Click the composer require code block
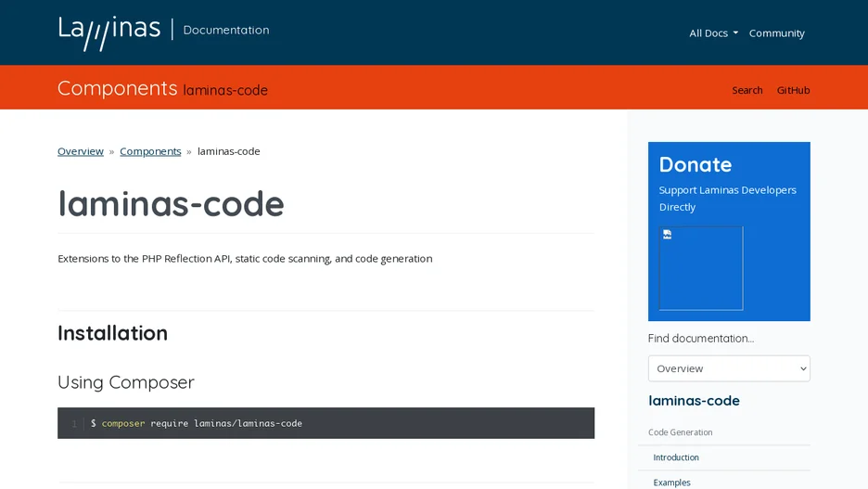The height and width of the screenshot is (489, 868). tap(326, 423)
